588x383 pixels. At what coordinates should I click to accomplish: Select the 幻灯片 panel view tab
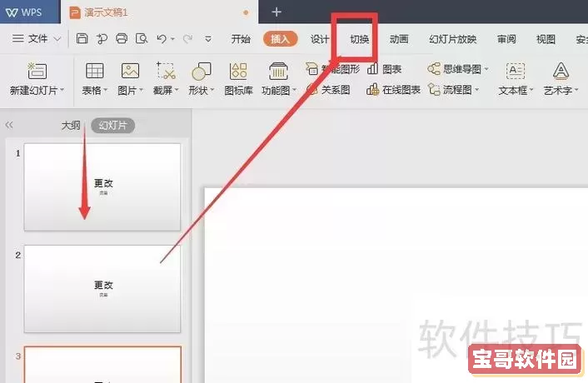(113, 125)
